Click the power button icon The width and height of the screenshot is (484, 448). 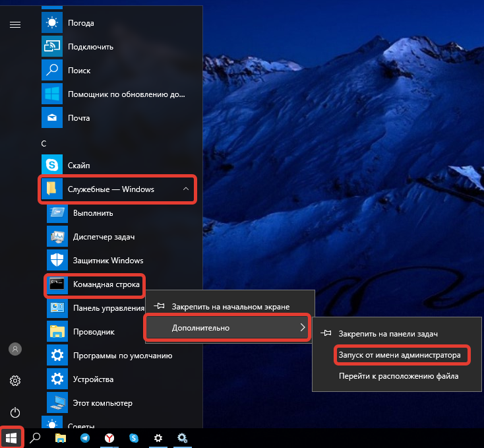point(15,412)
